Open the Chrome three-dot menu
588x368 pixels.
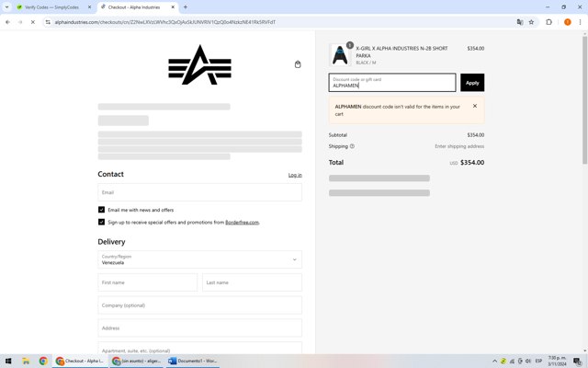580,22
